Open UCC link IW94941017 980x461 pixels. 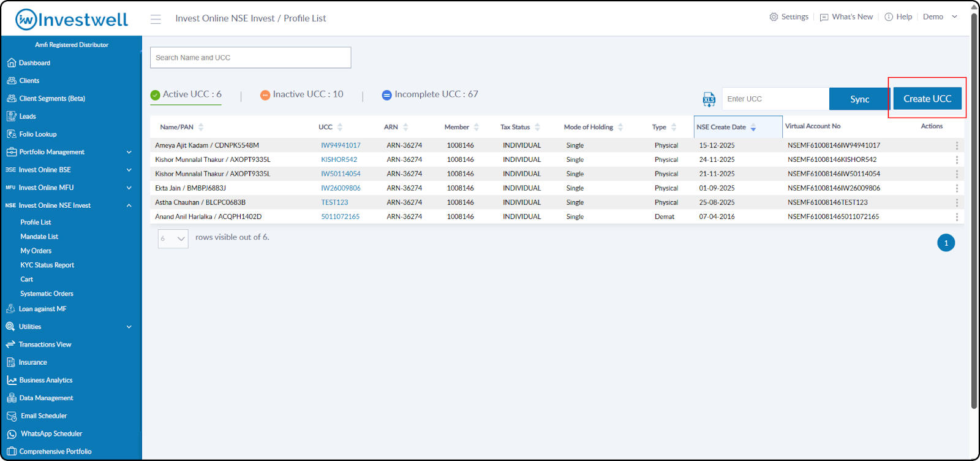(341, 145)
